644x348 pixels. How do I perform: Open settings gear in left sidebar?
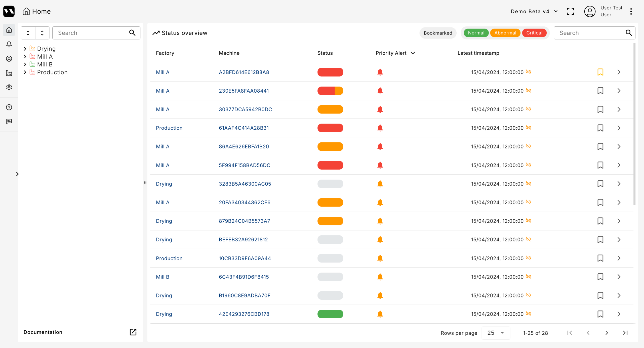[9, 87]
